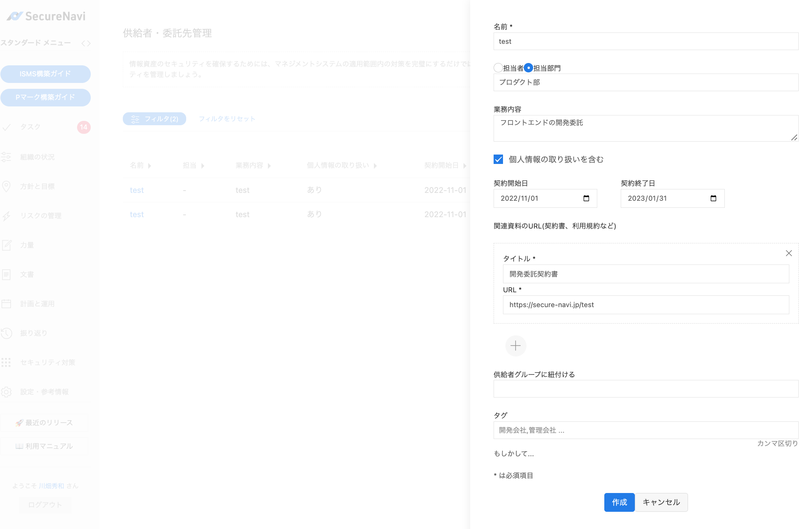812x529 pixels.
Task: Sort the table by 業務内容 column arrow
Action: [x=269, y=166]
